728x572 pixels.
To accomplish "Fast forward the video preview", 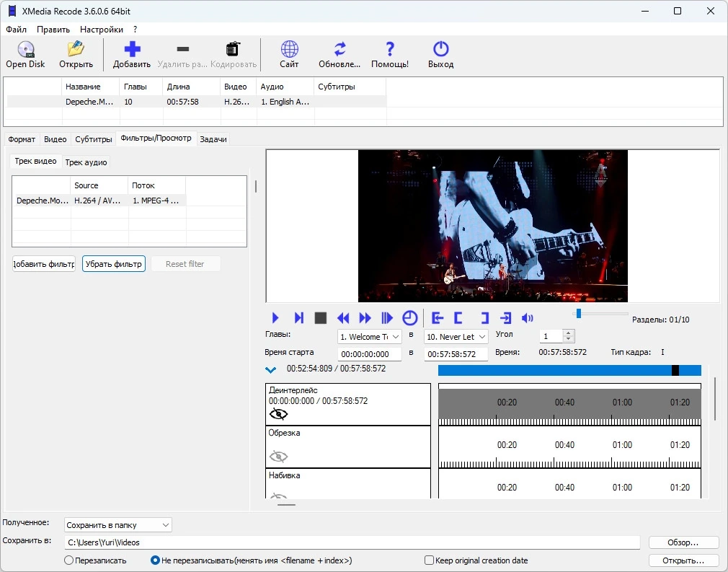I will tap(365, 318).
